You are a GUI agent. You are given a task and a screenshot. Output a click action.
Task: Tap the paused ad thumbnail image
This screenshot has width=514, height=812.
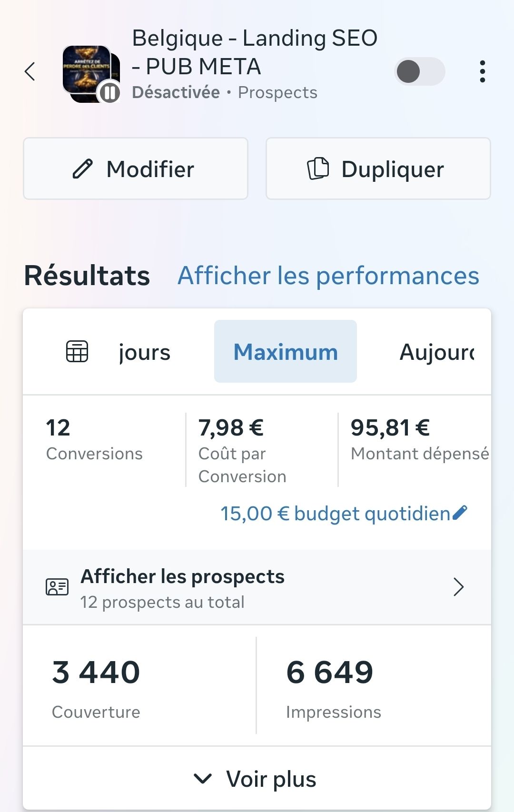tap(91, 73)
